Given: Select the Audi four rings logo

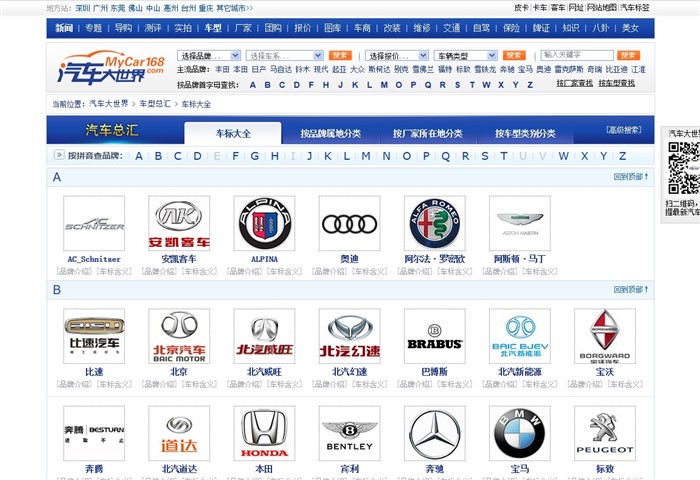Looking at the screenshot, I should coord(350,223).
